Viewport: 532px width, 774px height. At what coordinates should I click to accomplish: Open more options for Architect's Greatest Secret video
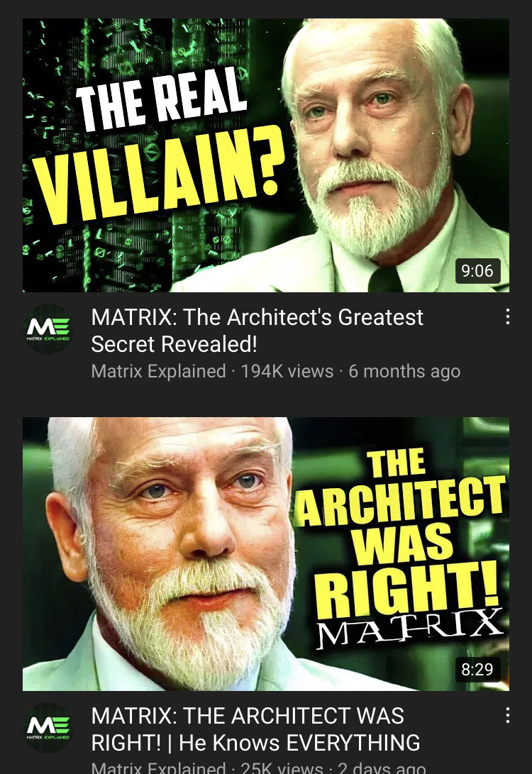point(507,317)
